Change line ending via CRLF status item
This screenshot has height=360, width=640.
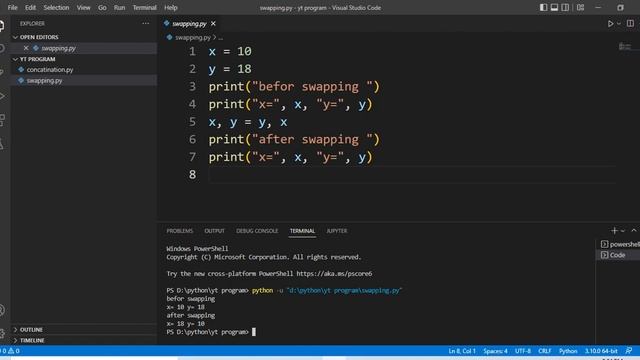(x=545, y=351)
